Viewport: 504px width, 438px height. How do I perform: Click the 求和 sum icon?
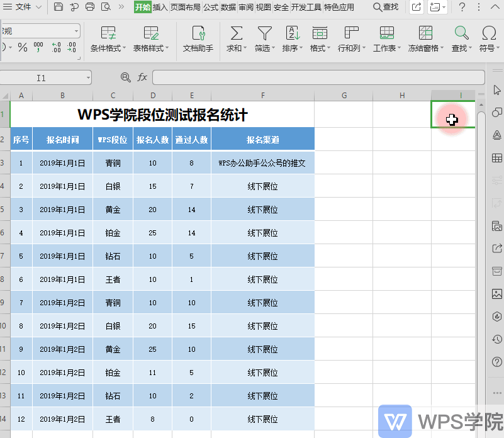236,33
